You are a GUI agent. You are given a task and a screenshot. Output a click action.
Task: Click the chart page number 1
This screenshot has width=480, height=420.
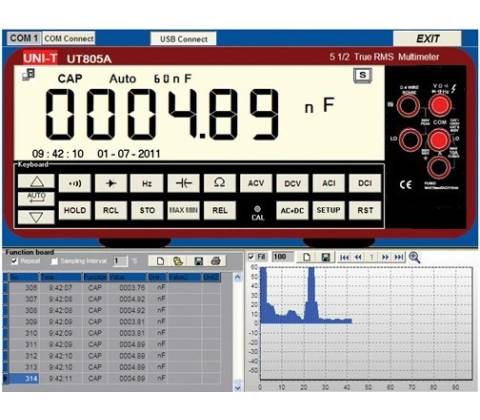click(372, 257)
